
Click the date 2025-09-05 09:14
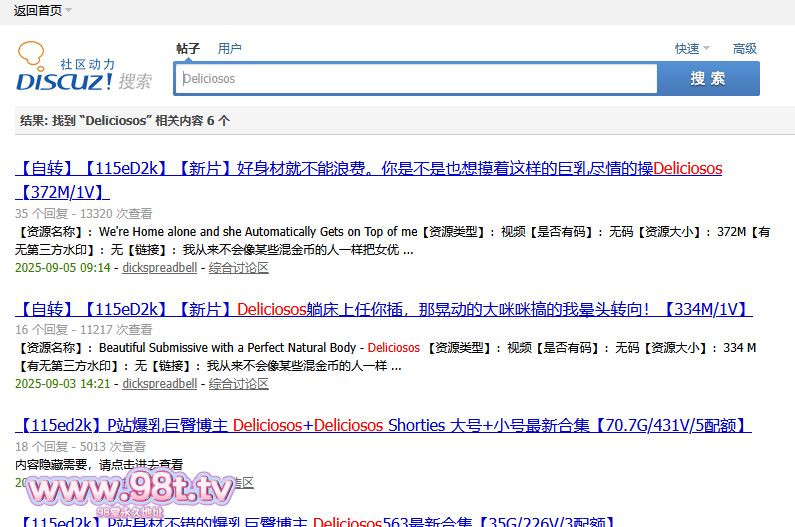pyautogui.click(x=63, y=268)
